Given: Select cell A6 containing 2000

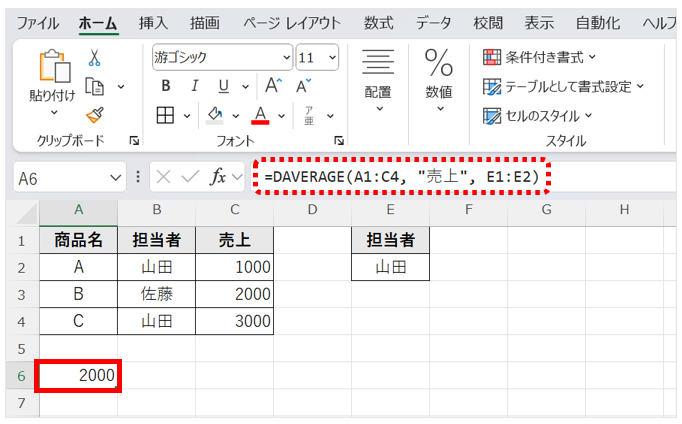Looking at the screenshot, I should [78, 376].
